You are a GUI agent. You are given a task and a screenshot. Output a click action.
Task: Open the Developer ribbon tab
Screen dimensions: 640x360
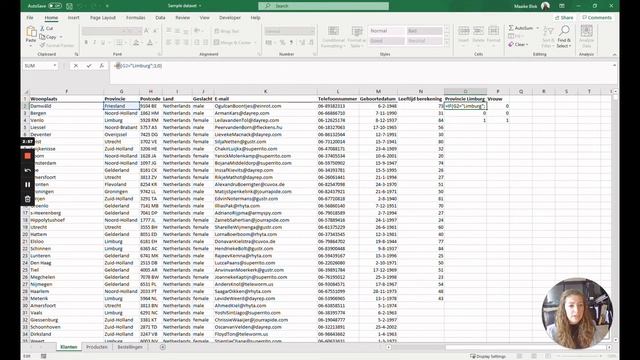point(230,18)
